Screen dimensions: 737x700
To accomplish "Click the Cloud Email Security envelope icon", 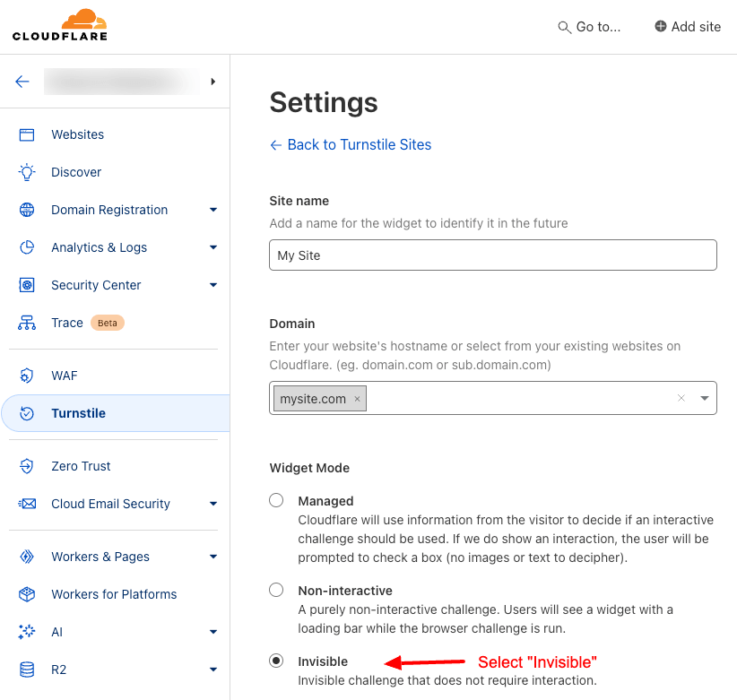I will point(27,504).
